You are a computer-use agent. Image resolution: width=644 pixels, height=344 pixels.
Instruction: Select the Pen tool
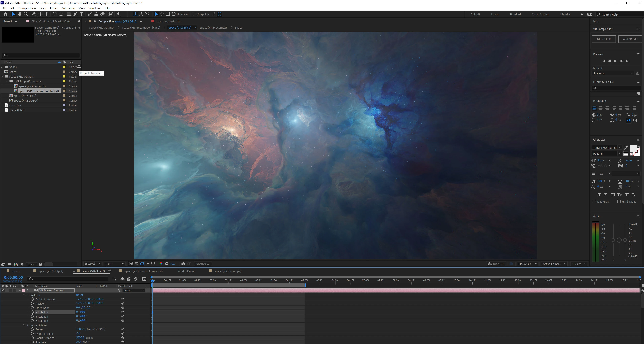(x=75, y=14)
